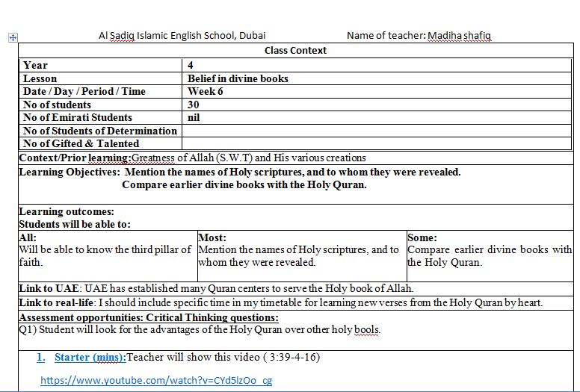
Task: Click the 'Belief in divine books' lesson cell
Action: pos(238,78)
